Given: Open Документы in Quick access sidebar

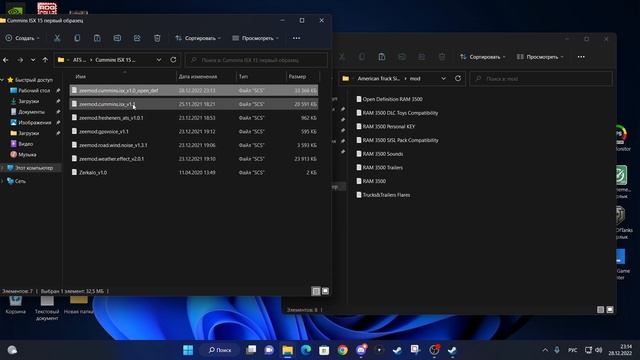Looking at the screenshot, I should click(x=31, y=111).
